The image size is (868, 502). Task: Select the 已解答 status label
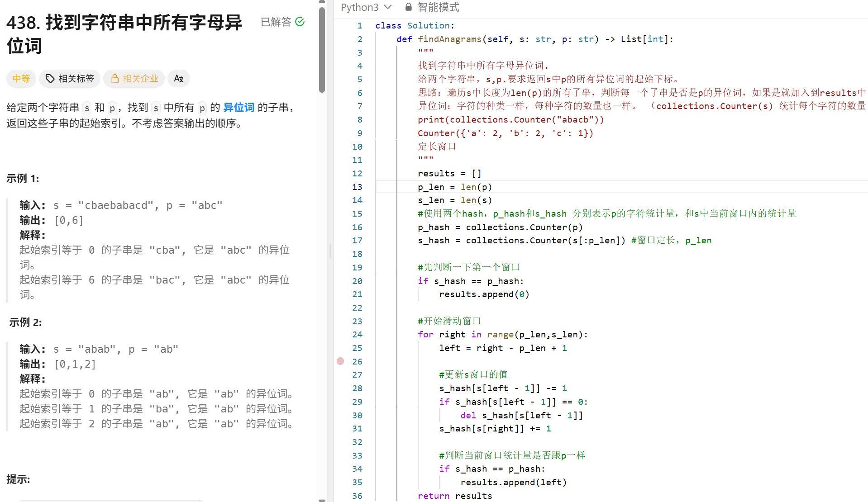click(276, 22)
